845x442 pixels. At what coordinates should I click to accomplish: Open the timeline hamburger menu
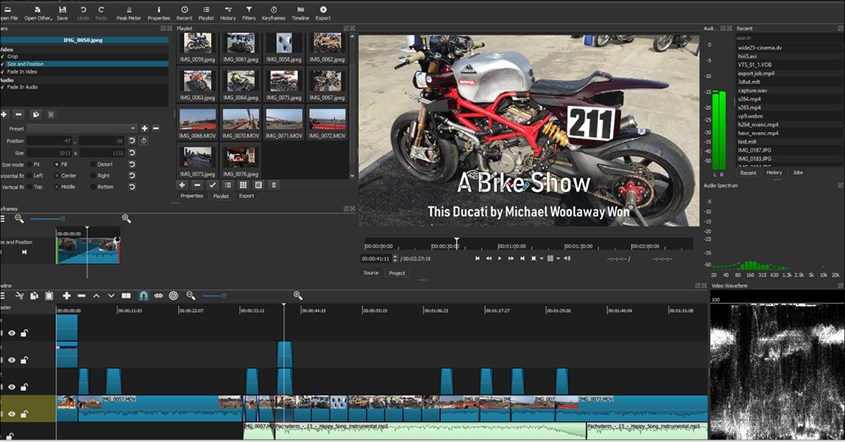pyautogui.click(x=4, y=296)
